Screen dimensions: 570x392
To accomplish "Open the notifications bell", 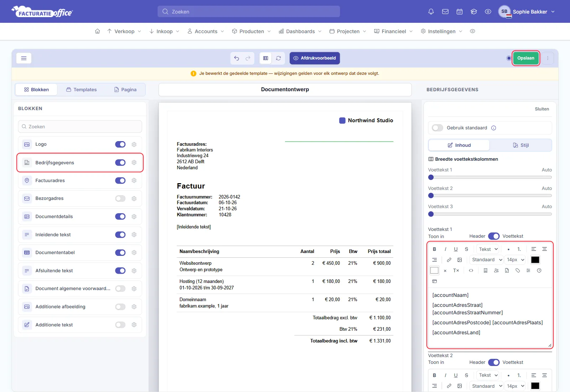I will click(x=431, y=11).
